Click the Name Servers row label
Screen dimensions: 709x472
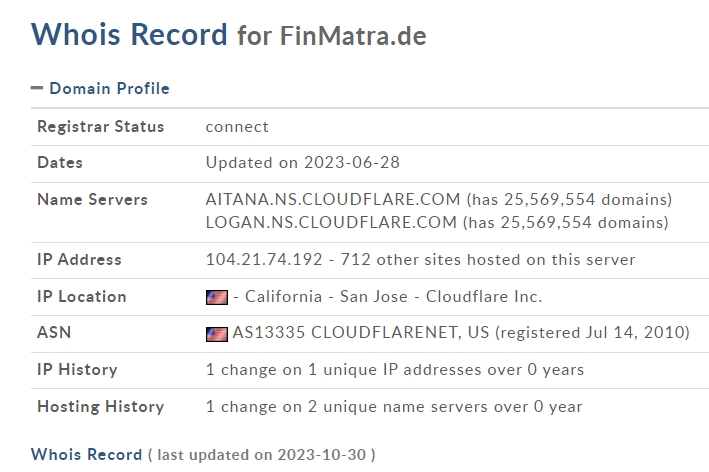pos(92,199)
